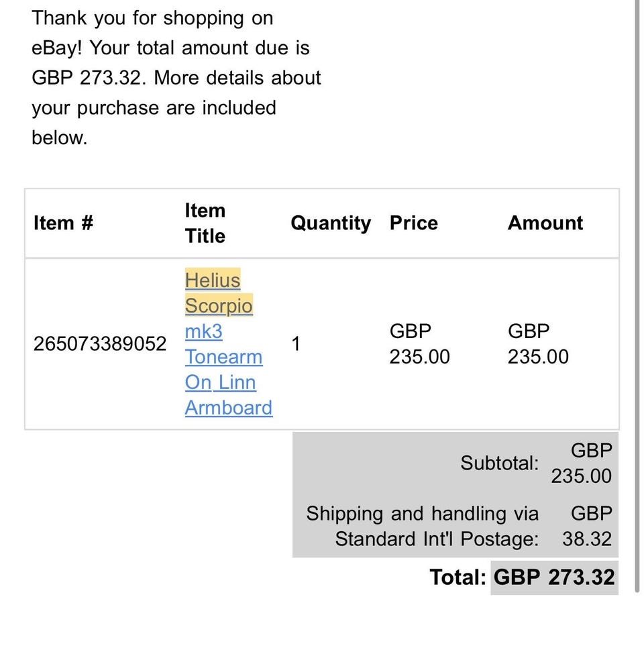Click the 'Item Title' column header
This screenshot has width=644, height=662.
(x=205, y=223)
